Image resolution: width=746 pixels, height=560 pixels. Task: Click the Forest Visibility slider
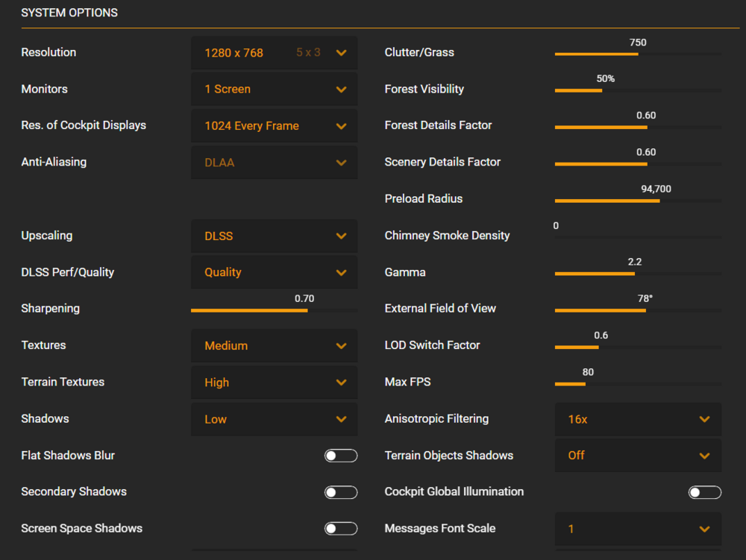coord(638,91)
